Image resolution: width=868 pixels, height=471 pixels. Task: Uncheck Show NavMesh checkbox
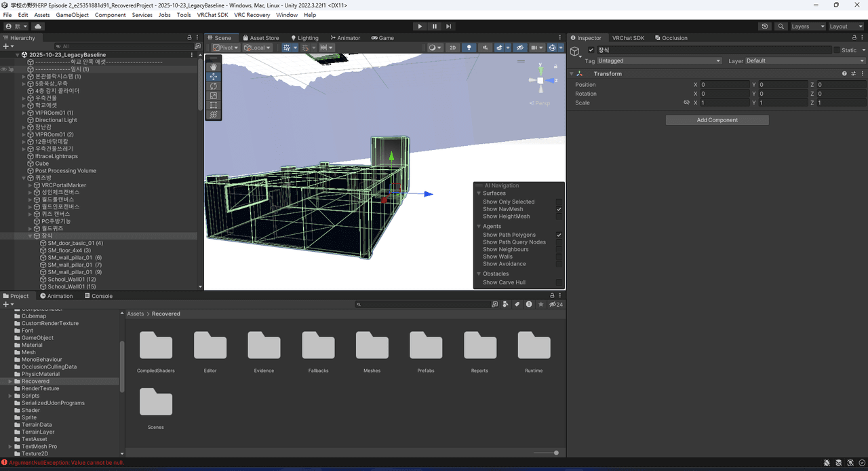559,209
